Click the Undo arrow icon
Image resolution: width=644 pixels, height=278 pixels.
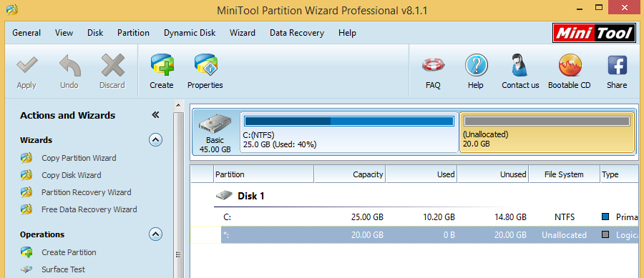(x=69, y=65)
